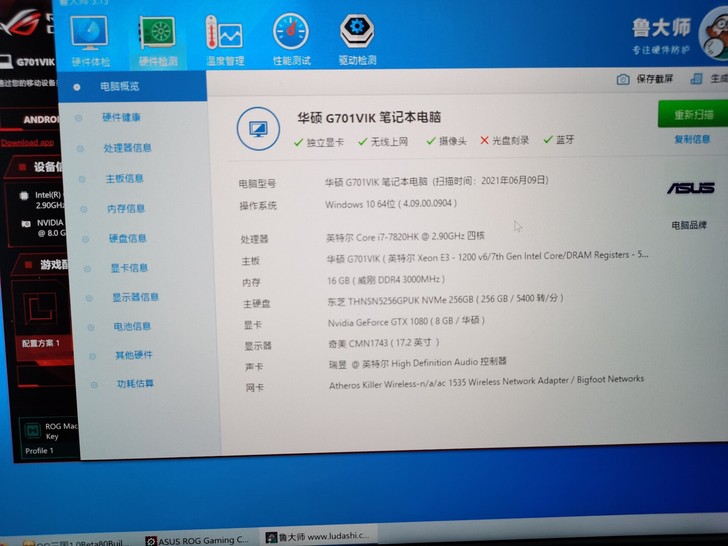This screenshot has width=728, height=546.
Task: Click the camera icon for 保存截屏
Action: [x=623, y=79]
